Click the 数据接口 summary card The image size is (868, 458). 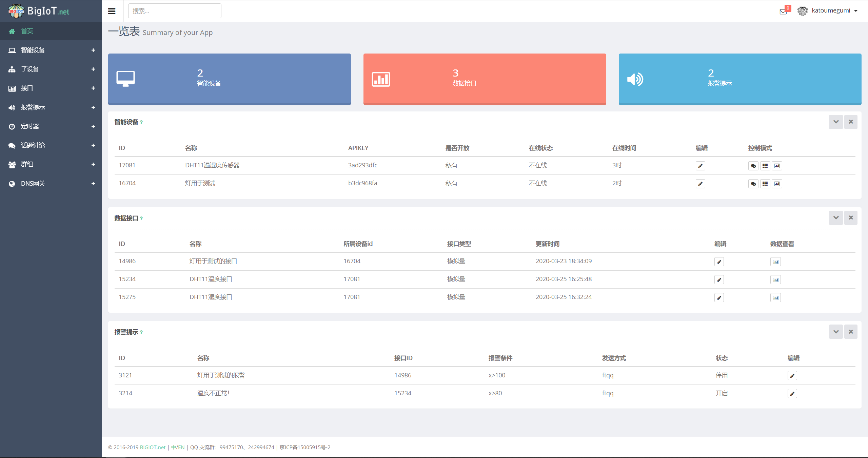pos(485,79)
